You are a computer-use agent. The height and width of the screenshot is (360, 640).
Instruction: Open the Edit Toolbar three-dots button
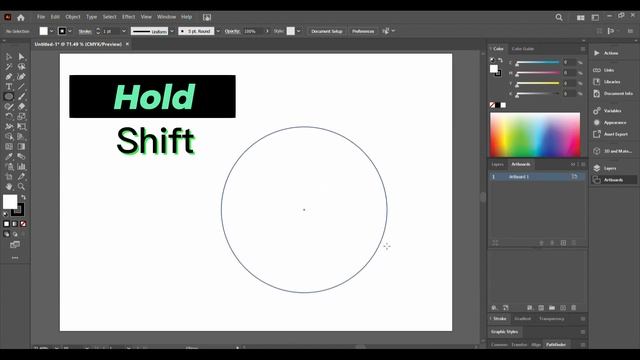[x=15, y=258]
